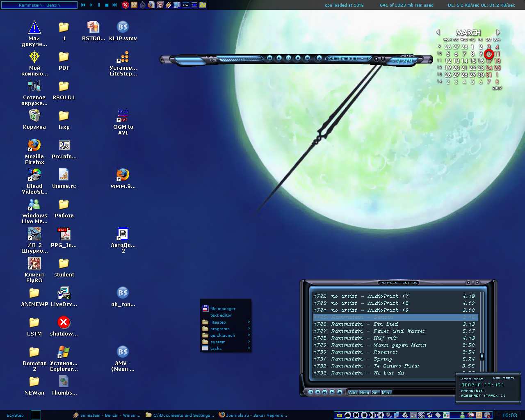Open OGM to AVI shortcut
525x420 pixels.
point(123,122)
